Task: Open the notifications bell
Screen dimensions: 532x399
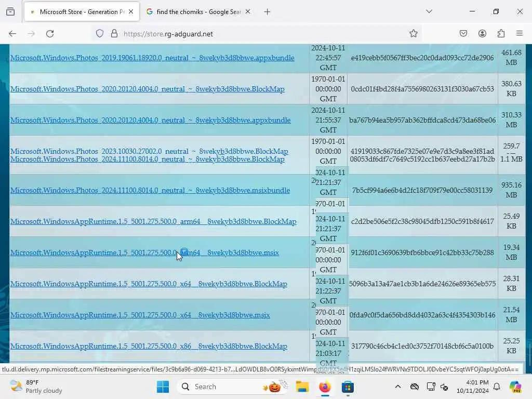Action: (x=497, y=387)
